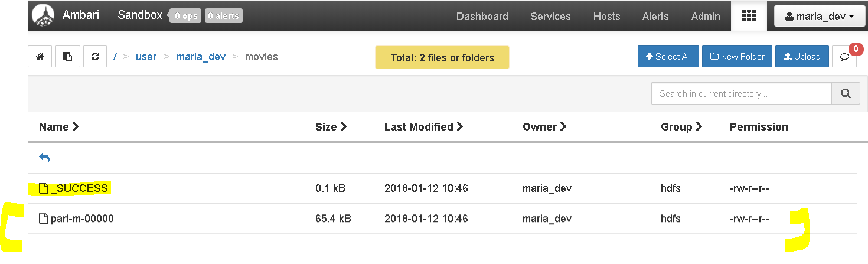Select the part-m-00000 file row

pos(442,219)
